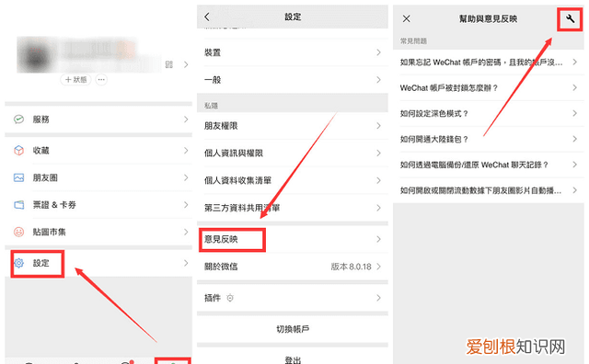Image resolution: width=589 pixels, height=364 pixels.
Task: Click the 服務 WeChat Pay icon
Action: click(18, 119)
